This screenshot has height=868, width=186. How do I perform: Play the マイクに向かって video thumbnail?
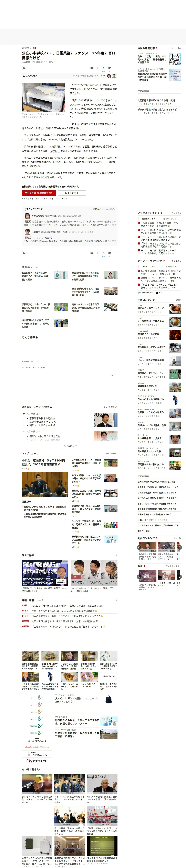click(x=94, y=573)
